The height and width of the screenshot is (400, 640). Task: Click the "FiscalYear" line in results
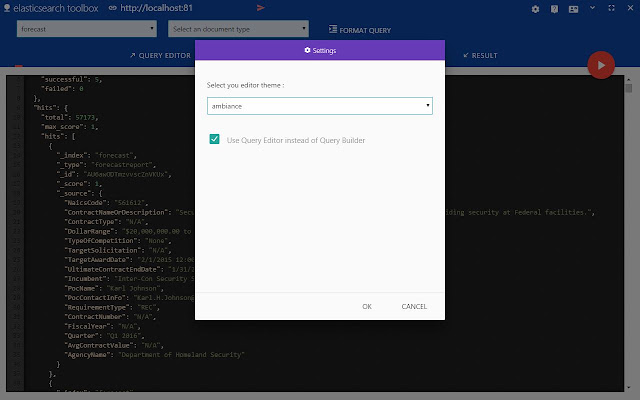click(x=102, y=326)
